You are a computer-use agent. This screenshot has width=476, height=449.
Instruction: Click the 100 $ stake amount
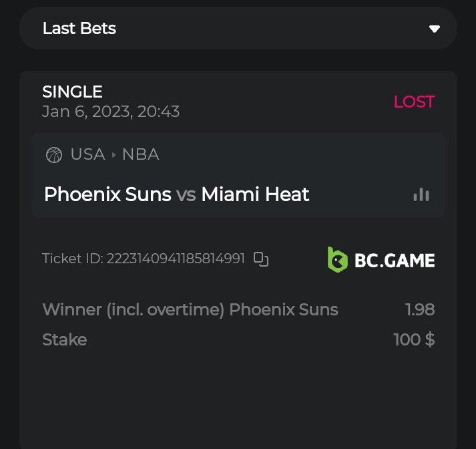[x=414, y=339]
